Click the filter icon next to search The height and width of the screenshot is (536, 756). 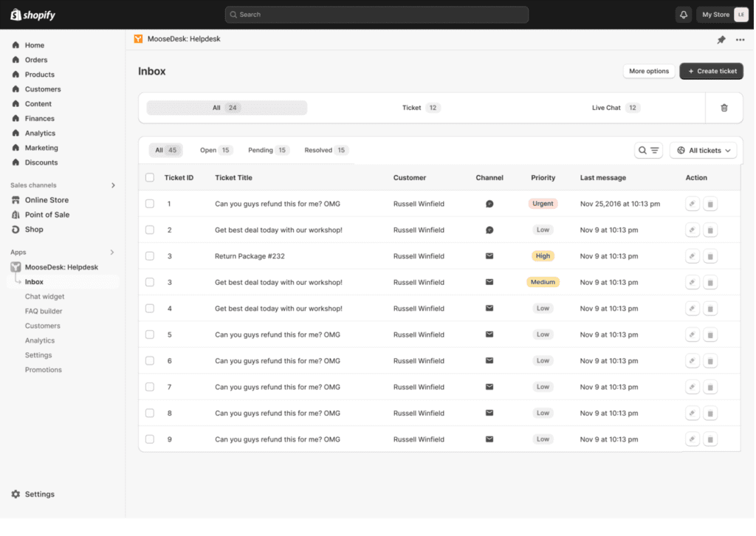click(651, 150)
